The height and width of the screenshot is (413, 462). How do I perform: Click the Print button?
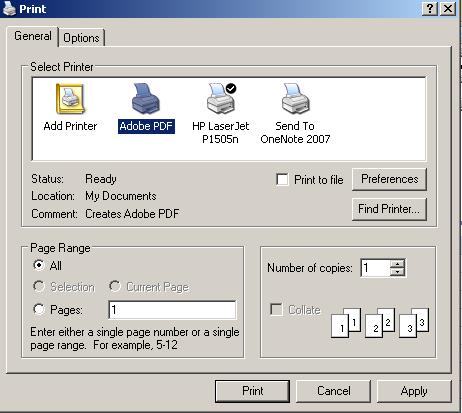click(x=253, y=391)
